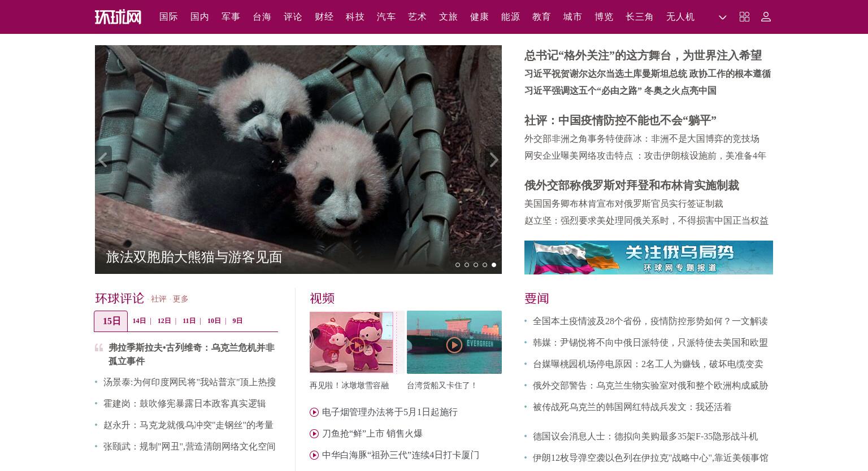Open the grid apps icon in header
This screenshot has width=868, height=471.
click(744, 17)
